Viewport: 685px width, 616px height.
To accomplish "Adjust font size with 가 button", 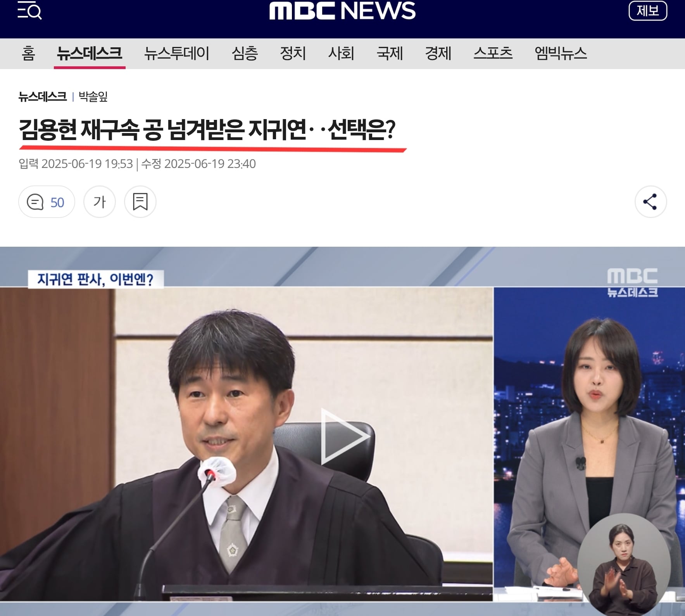I will pos(100,202).
